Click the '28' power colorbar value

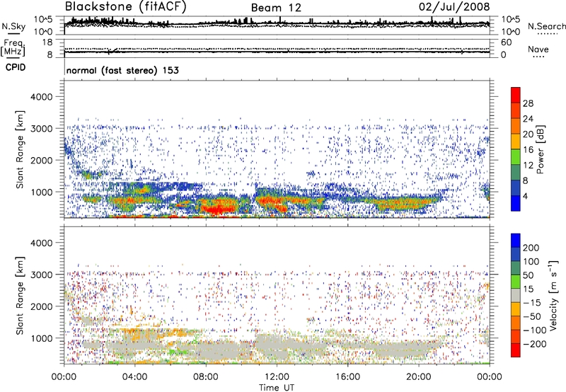point(528,103)
